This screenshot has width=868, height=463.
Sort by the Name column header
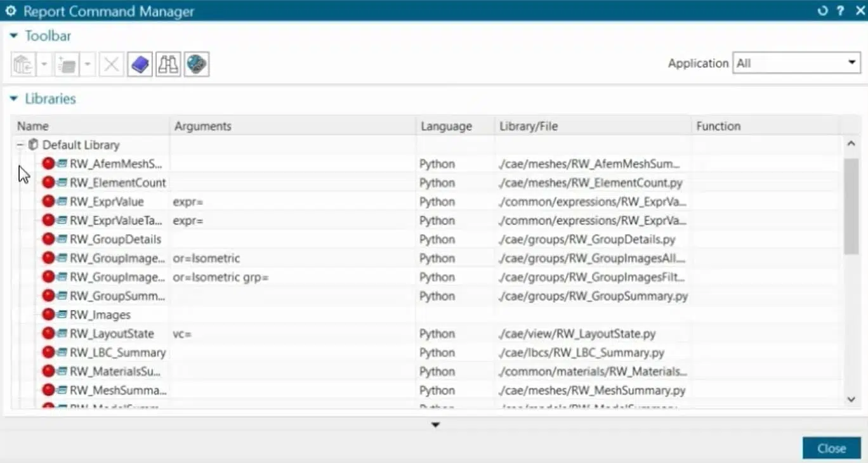[90, 126]
